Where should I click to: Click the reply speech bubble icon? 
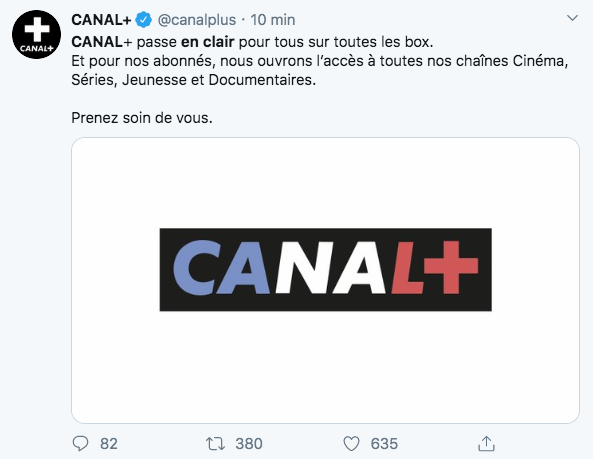click(80, 443)
